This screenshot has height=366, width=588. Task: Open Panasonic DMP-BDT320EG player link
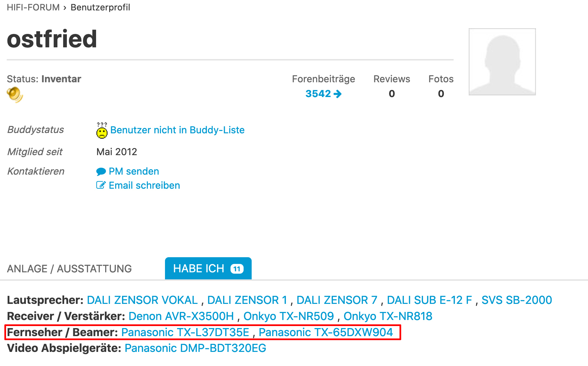[195, 348]
